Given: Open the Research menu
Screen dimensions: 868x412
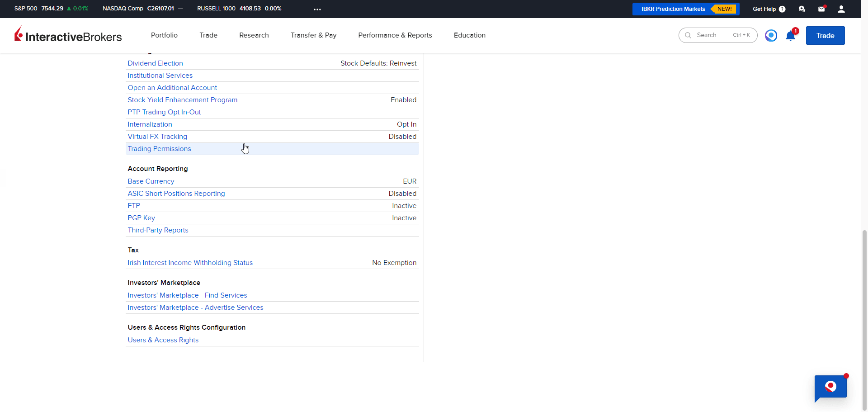Looking at the screenshot, I should pyautogui.click(x=254, y=35).
